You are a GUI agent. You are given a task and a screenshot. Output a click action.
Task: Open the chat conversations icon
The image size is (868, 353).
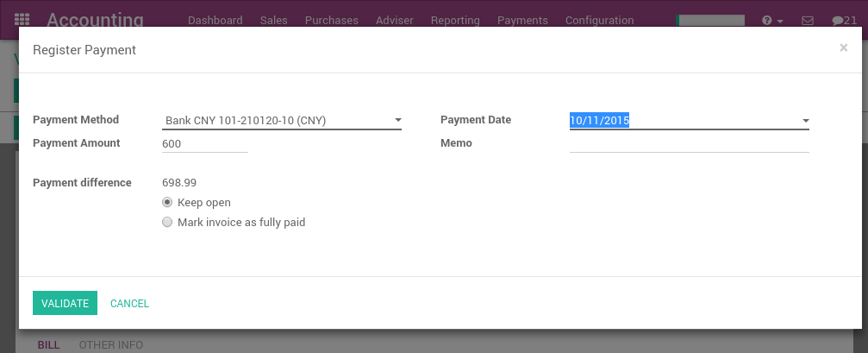click(x=844, y=20)
